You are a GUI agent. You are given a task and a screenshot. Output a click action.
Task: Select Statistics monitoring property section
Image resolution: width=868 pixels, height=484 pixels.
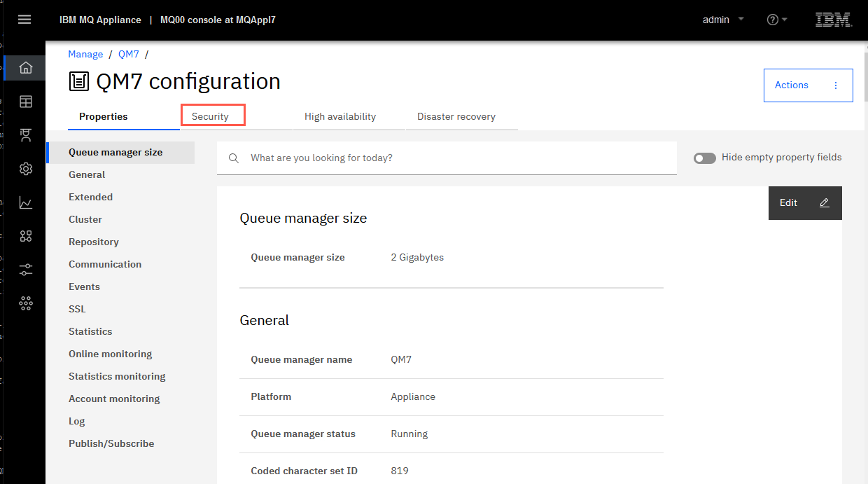pos(117,377)
